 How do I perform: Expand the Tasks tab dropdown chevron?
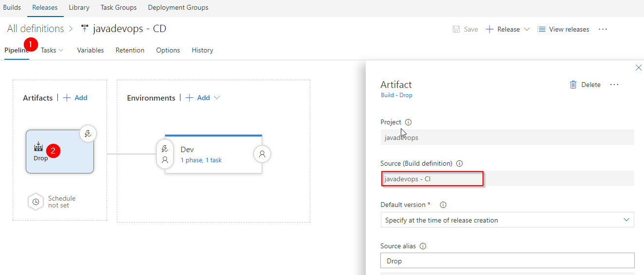tap(61, 50)
